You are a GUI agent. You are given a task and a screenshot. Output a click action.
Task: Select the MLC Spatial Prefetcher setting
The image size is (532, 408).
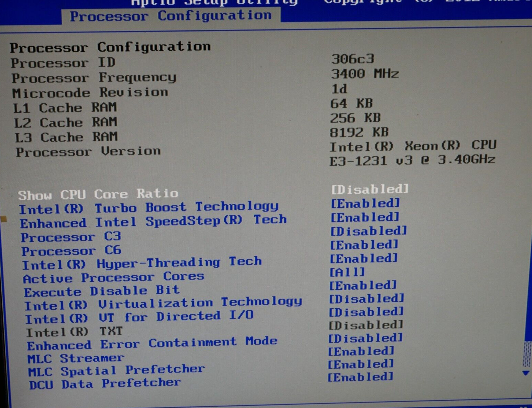click(116, 370)
